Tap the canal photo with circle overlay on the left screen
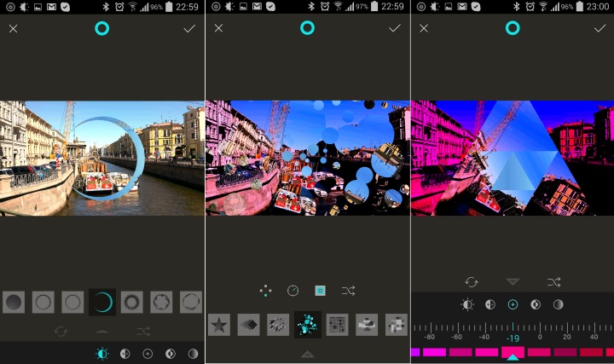This screenshot has width=614, height=364. coord(102,158)
